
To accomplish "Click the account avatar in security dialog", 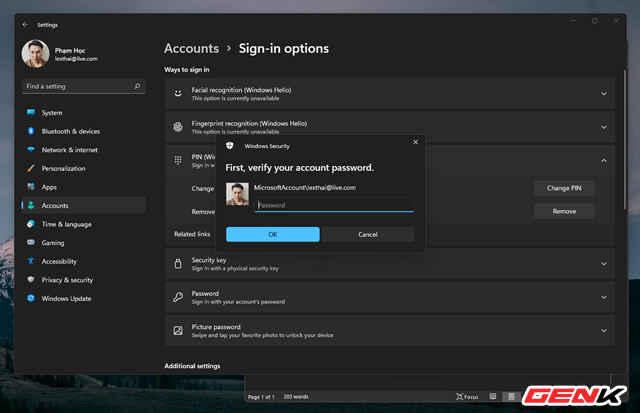I will pos(237,194).
